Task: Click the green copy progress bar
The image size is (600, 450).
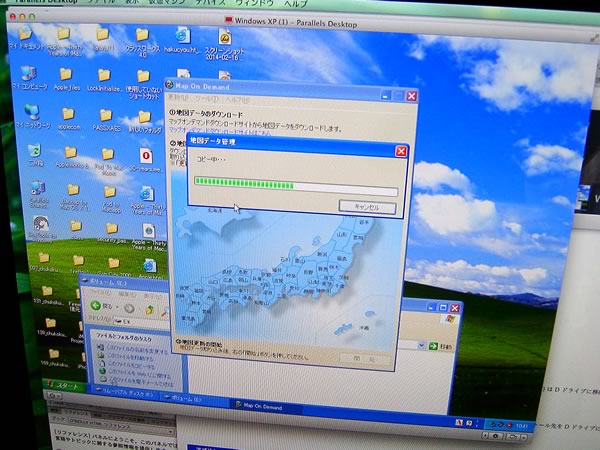Action: pos(296,186)
